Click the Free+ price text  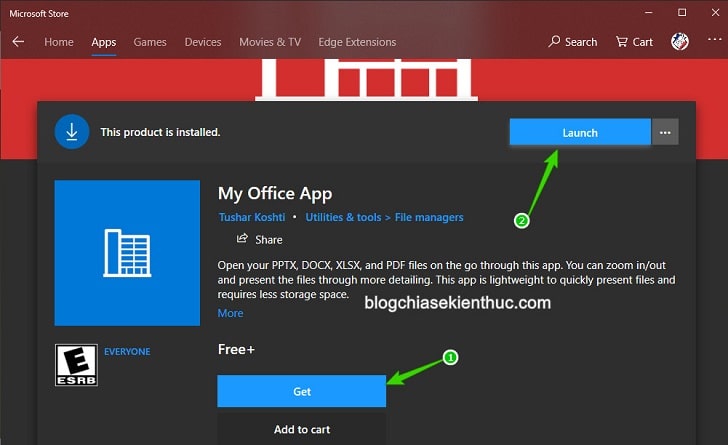(x=236, y=349)
